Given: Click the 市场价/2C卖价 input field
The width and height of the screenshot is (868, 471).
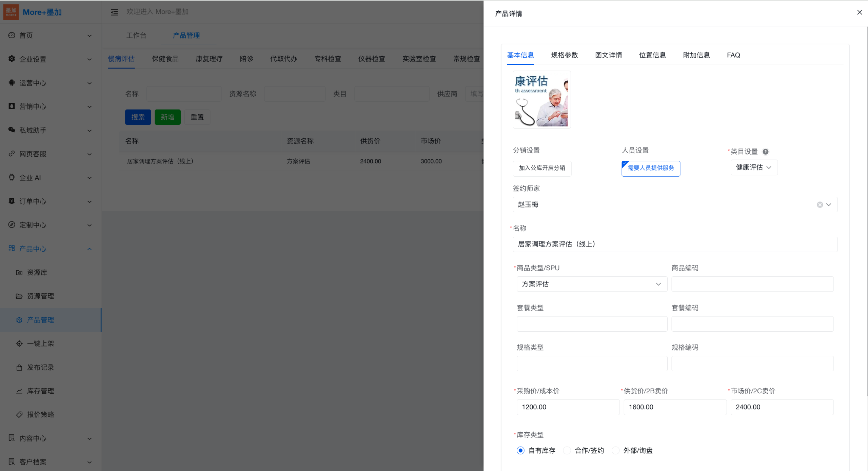Looking at the screenshot, I should (x=782, y=407).
